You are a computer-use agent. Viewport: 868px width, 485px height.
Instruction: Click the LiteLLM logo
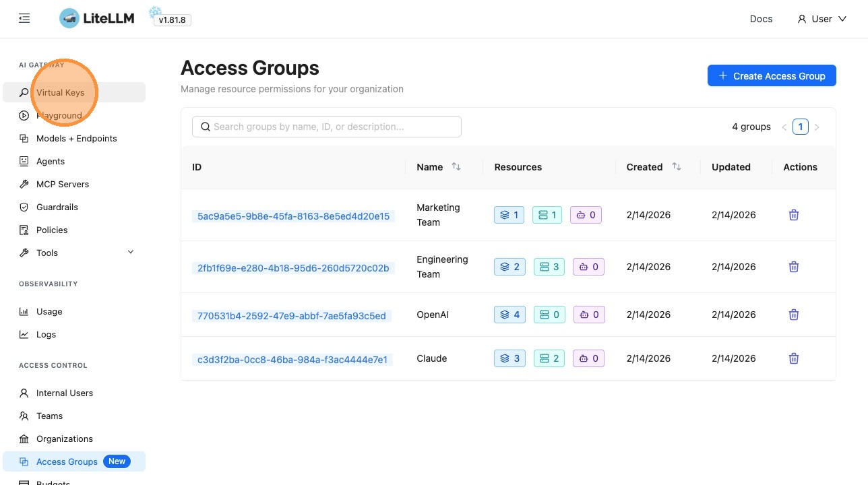97,19
